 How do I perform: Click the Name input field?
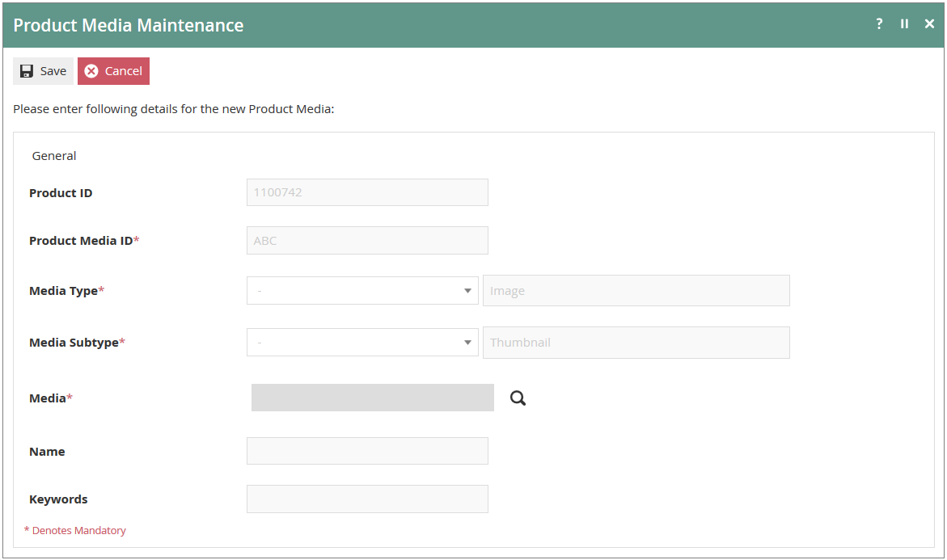tap(367, 450)
